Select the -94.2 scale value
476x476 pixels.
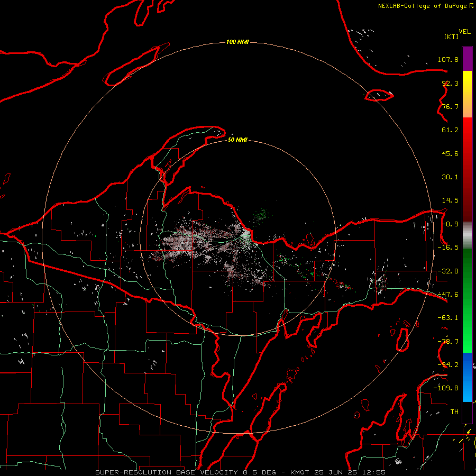point(448,365)
